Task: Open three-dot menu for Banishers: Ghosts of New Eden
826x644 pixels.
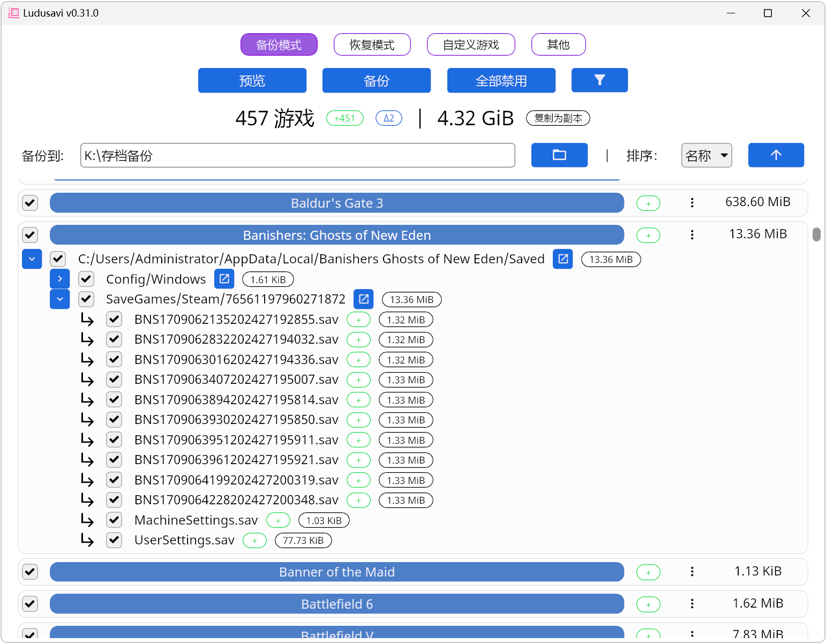Action: [x=692, y=235]
